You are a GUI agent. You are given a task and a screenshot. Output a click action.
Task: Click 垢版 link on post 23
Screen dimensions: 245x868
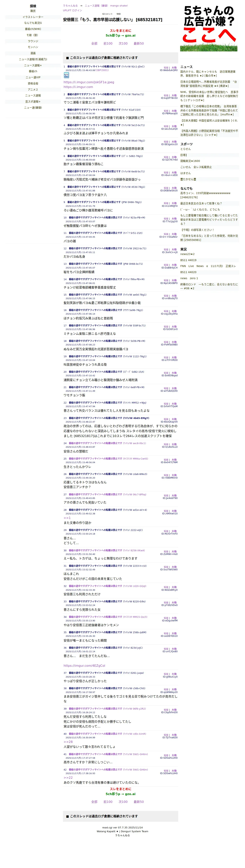[x=166, y=419]
